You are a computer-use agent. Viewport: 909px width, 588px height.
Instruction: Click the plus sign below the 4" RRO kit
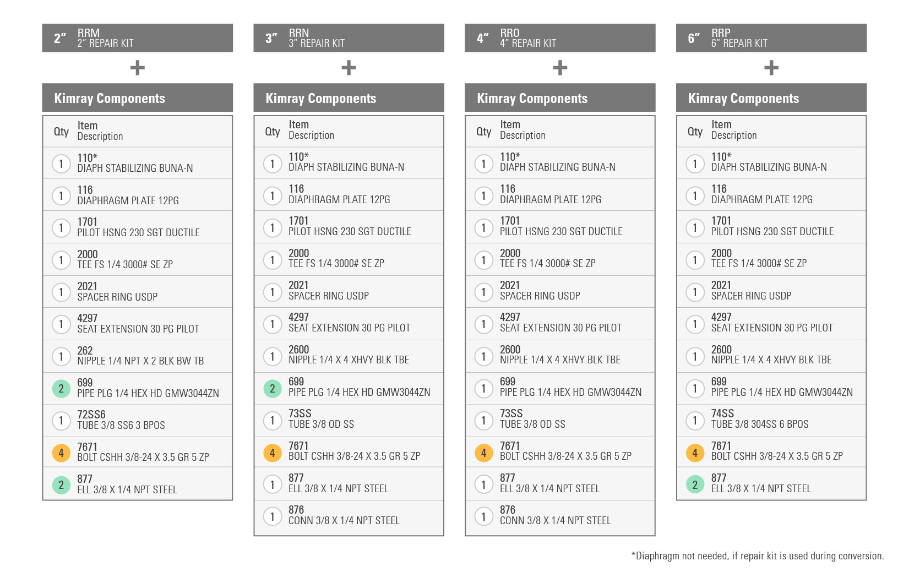(x=560, y=68)
